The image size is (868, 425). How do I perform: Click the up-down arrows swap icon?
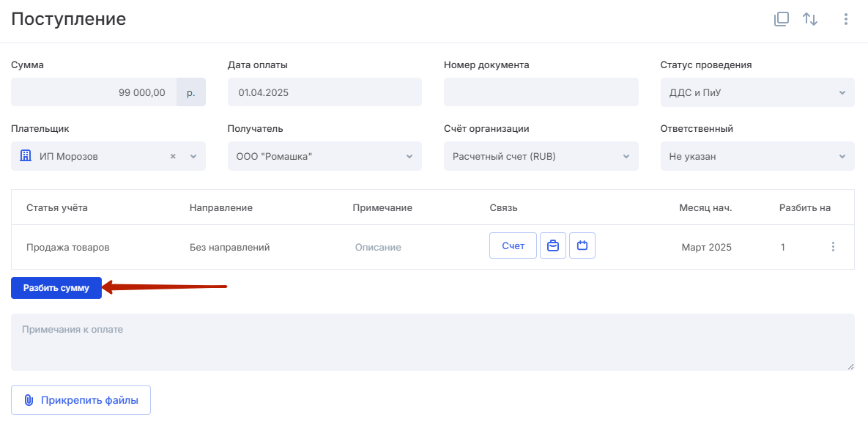[810, 19]
